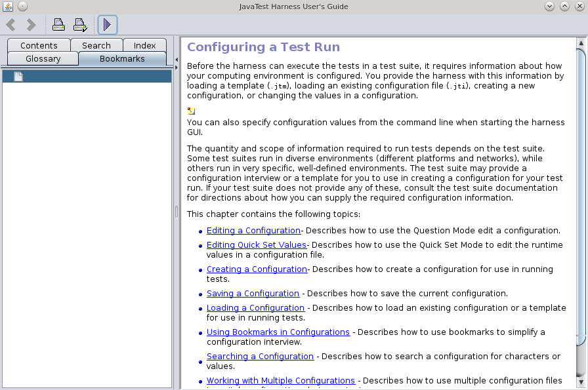Open Page Setup from the toolbar
588x390 pixels.
tap(80, 25)
